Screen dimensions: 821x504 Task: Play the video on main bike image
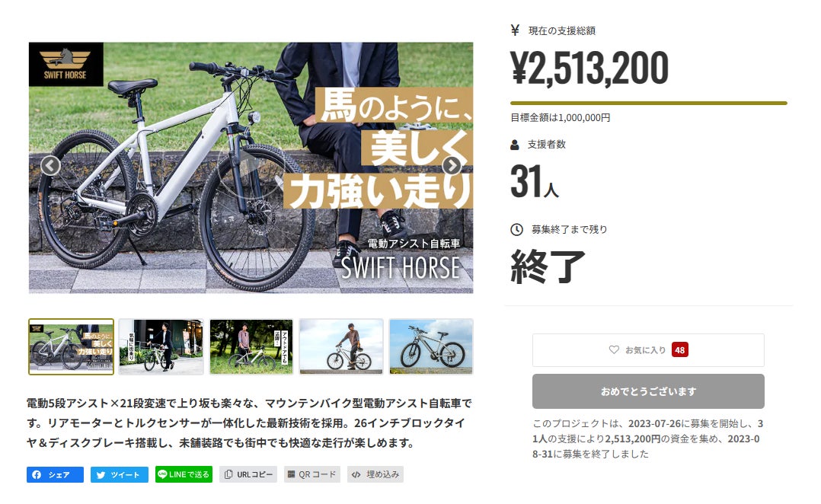coord(251,167)
